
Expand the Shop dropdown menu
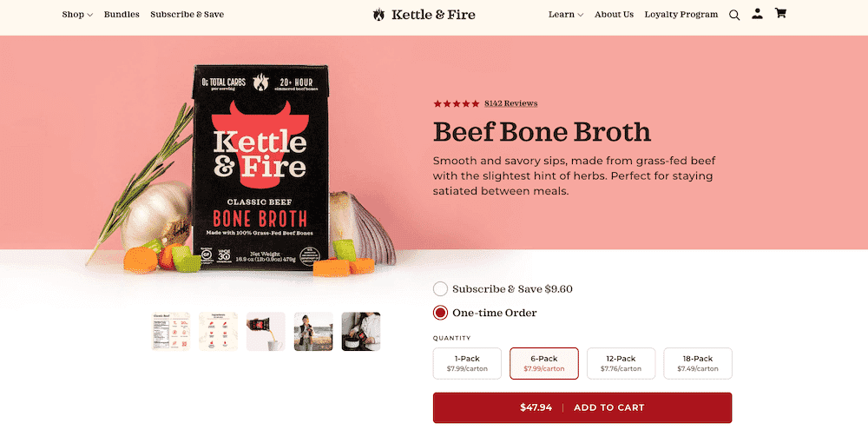pyautogui.click(x=77, y=15)
